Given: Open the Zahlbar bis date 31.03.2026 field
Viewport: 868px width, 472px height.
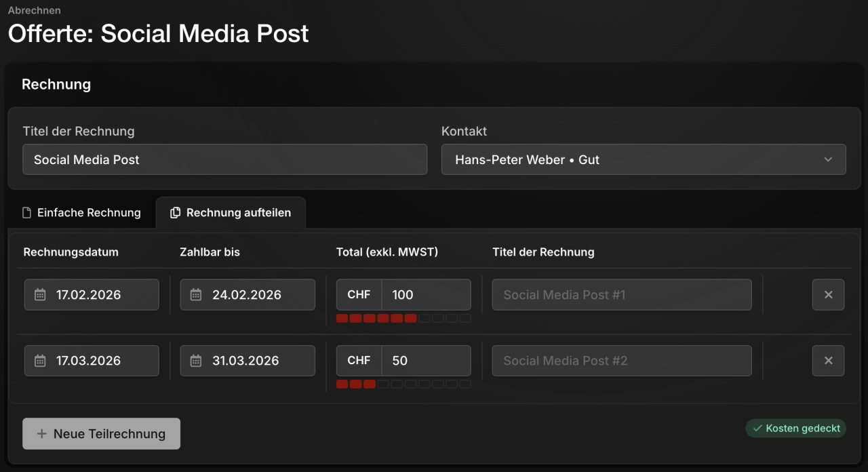Looking at the screenshot, I should pos(248,361).
